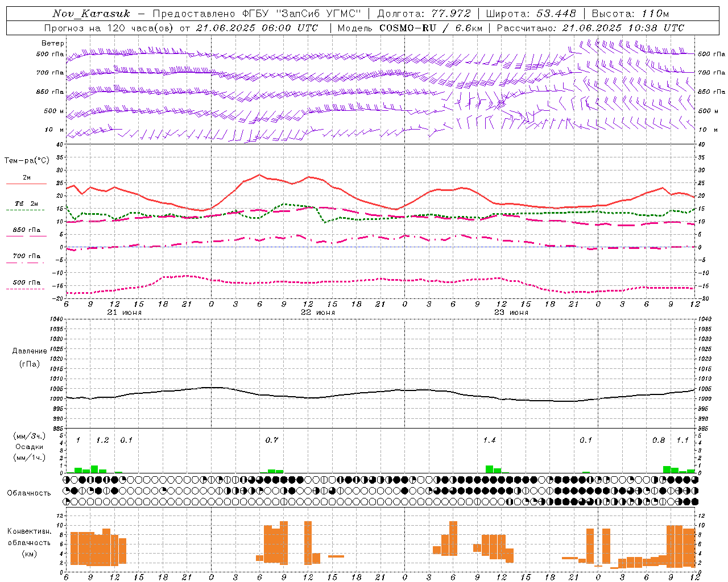Click the 'Ветер' wind panel label
728x582 pixels.
coord(53,43)
